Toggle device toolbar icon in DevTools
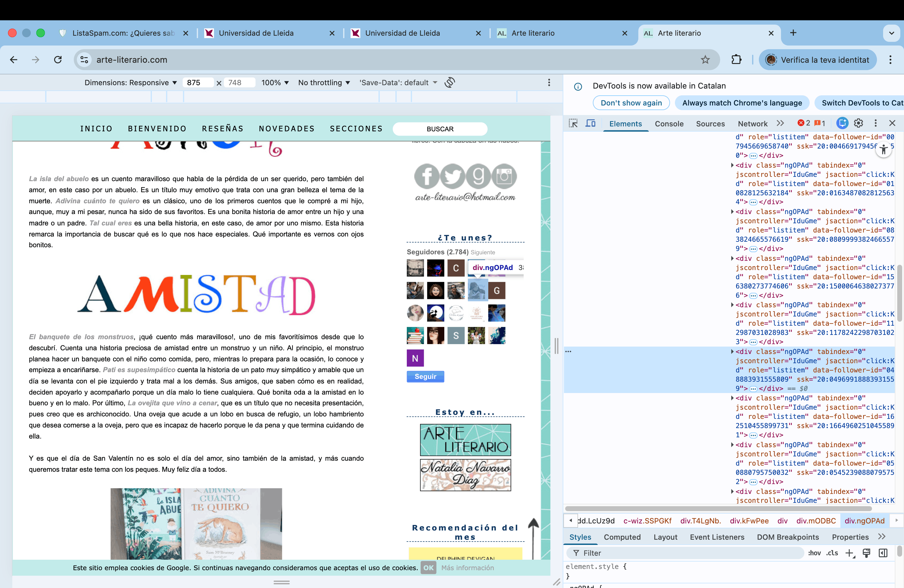 tap(590, 123)
